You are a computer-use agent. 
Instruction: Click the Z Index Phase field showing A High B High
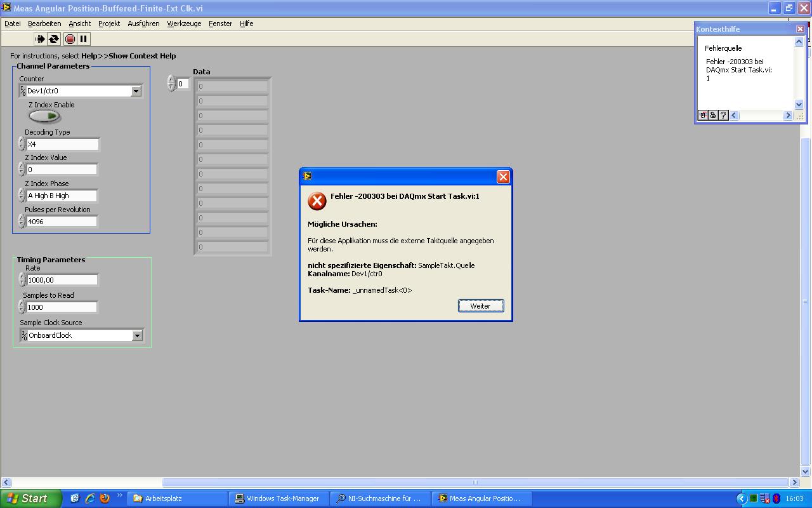tap(62, 196)
